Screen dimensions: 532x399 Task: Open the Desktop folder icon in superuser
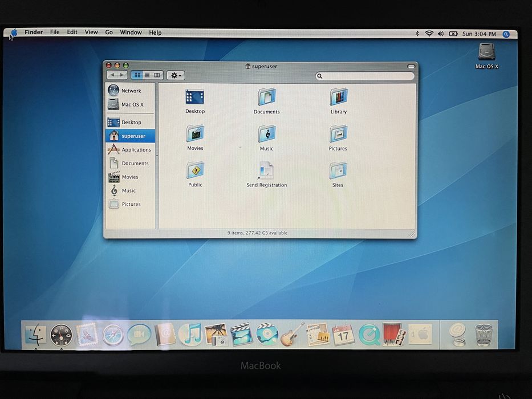click(195, 97)
